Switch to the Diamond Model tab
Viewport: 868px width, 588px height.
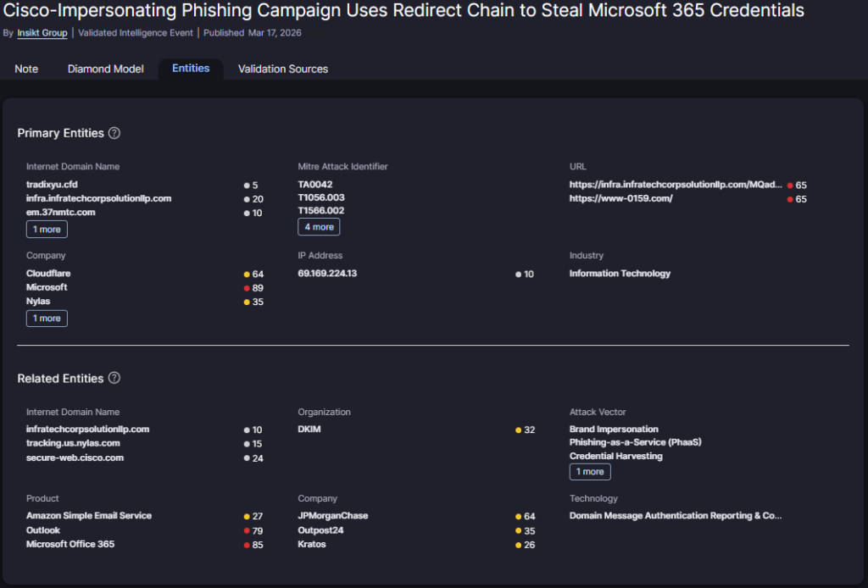tap(105, 69)
